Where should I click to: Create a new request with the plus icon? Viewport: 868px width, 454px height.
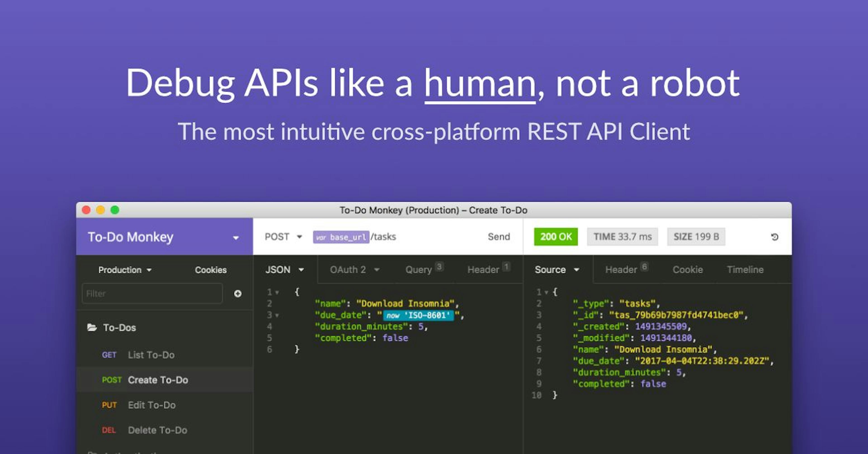point(238,294)
